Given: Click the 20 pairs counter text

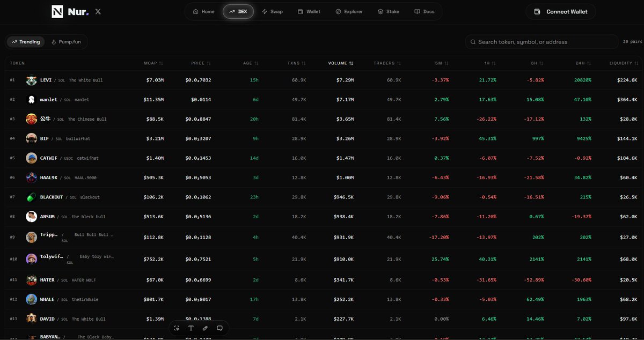Looking at the screenshot, I should click(632, 42).
